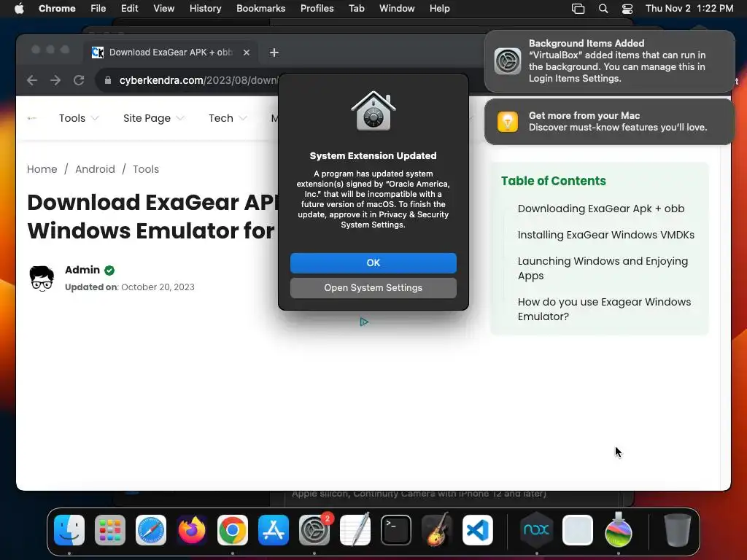Open the Edit menu
The image size is (747, 560).
click(x=129, y=9)
